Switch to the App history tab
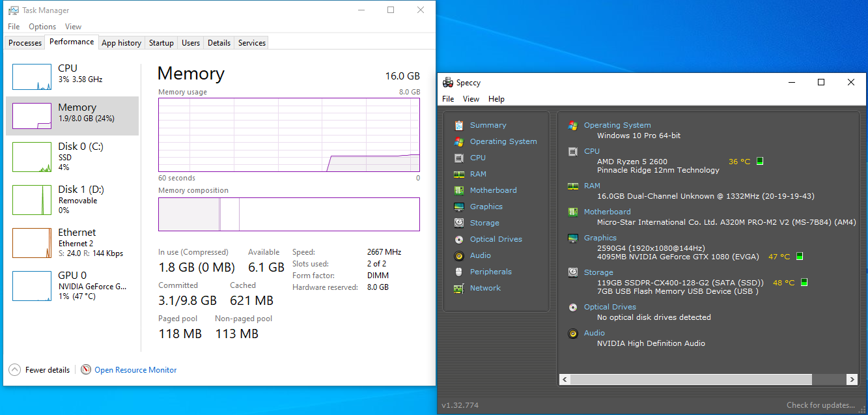 point(121,43)
